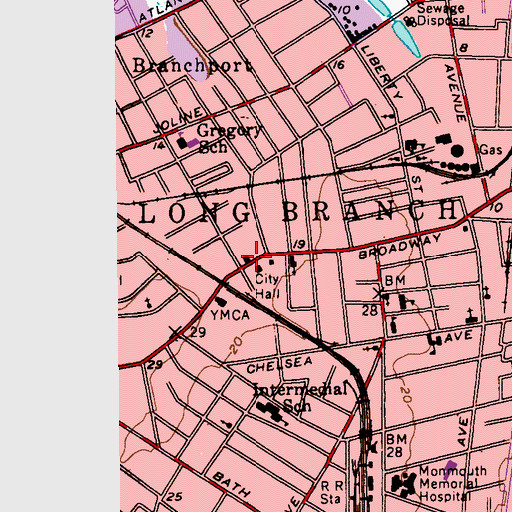Click the large round gas tank symbol
This screenshot has height=512, width=512.
point(457,151)
